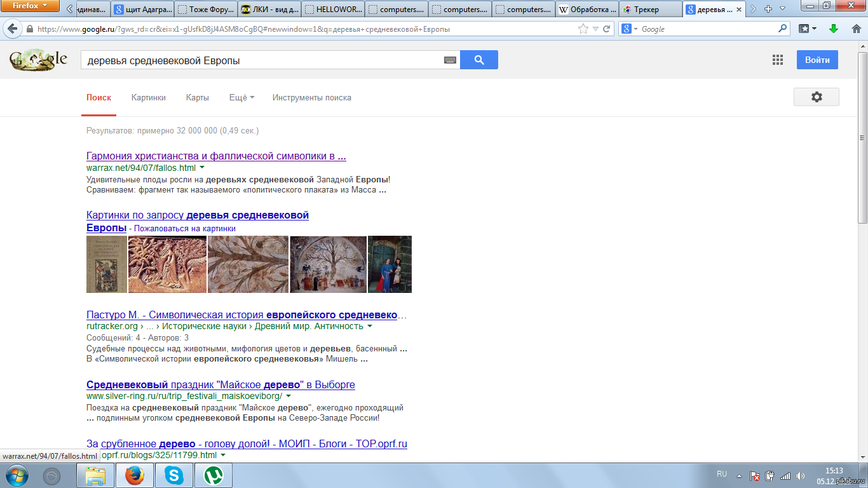Open the book cover image thumbnail
This screenshot has width=868, height=488.
(107, 264)
